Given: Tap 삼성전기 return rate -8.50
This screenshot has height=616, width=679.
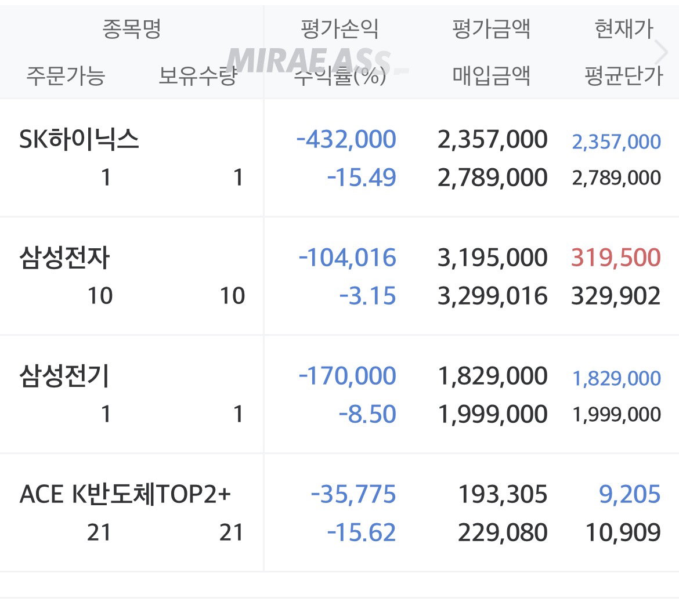Looking at the screenshot, I should point(367,414).
